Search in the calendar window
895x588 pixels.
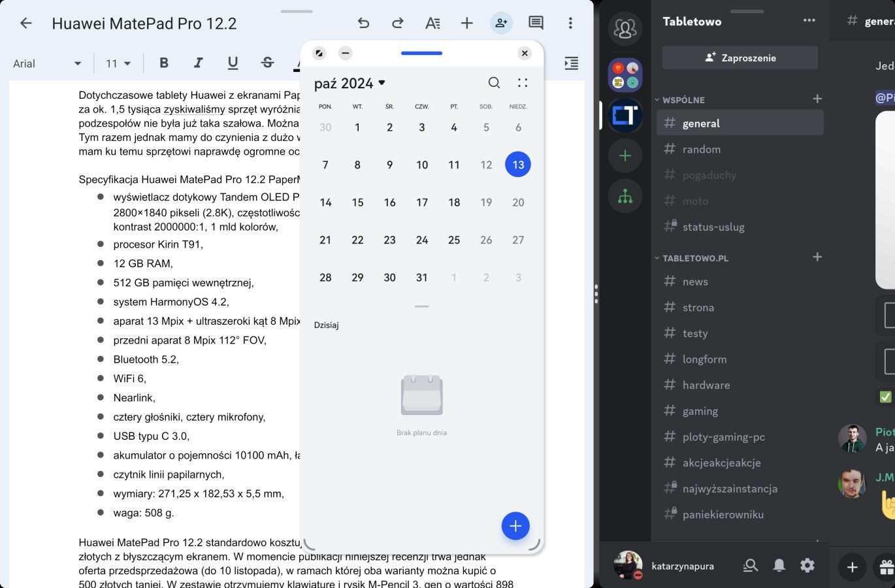[494, 82]
